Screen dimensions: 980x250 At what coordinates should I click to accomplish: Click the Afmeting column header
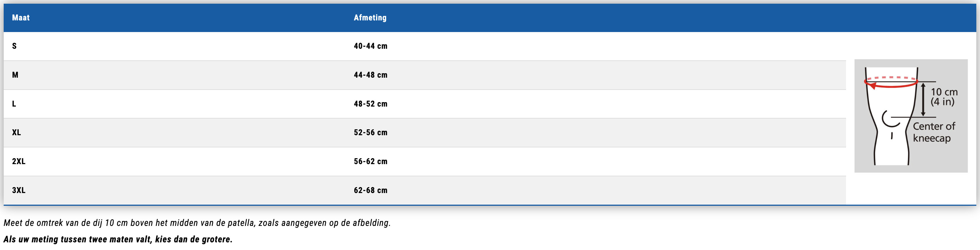click(370, 18)
